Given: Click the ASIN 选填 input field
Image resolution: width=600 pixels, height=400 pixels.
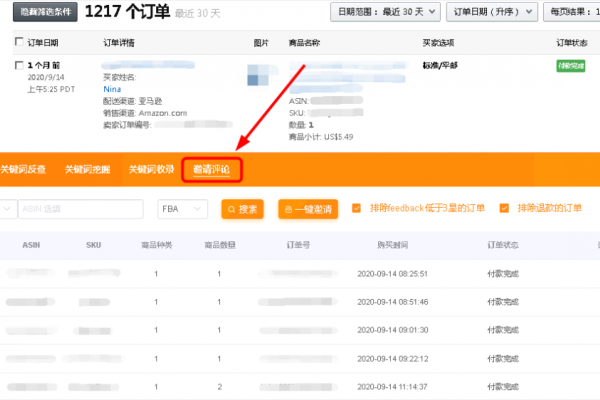Looking at the screenshot, I should (81, 209).
